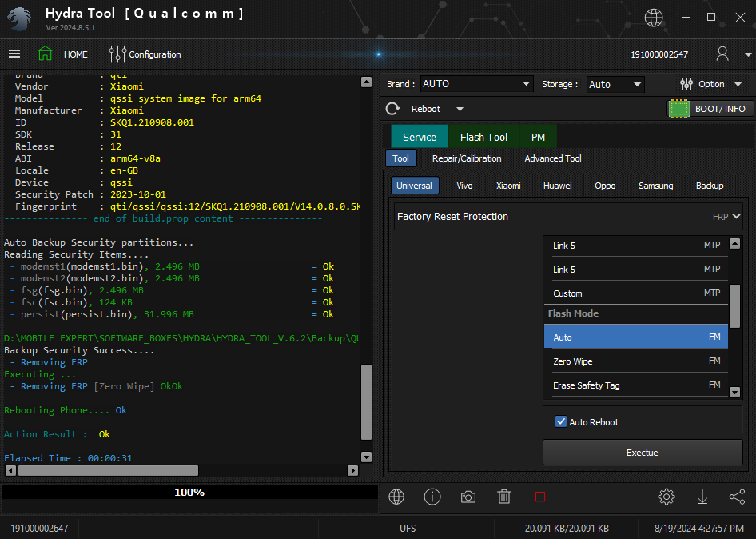Click the log scroll down arrow
The image size is (756, 539).
(x=367, y=457)
